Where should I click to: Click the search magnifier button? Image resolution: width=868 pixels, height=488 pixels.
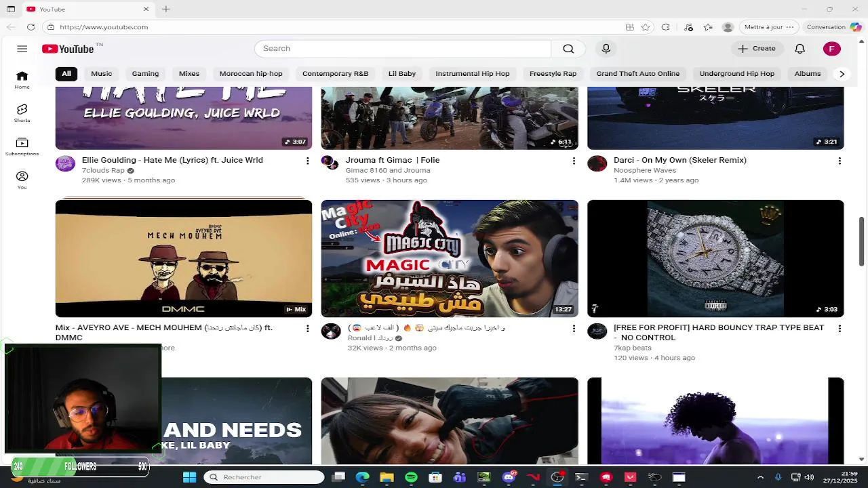568,49
